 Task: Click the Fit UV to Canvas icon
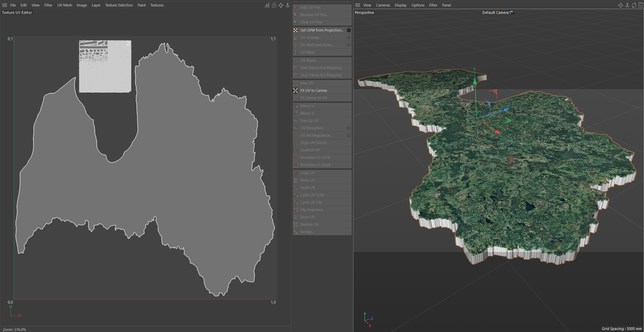click(296, 90)
